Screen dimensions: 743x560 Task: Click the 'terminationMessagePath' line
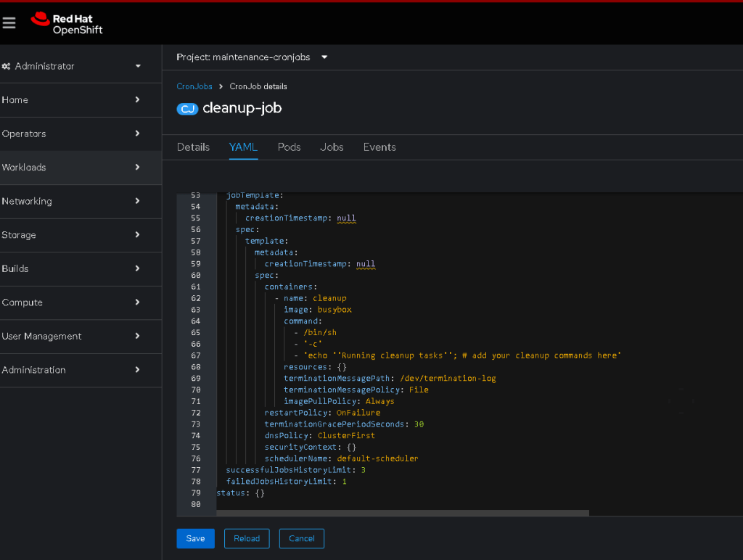click(x=390, y=379)
